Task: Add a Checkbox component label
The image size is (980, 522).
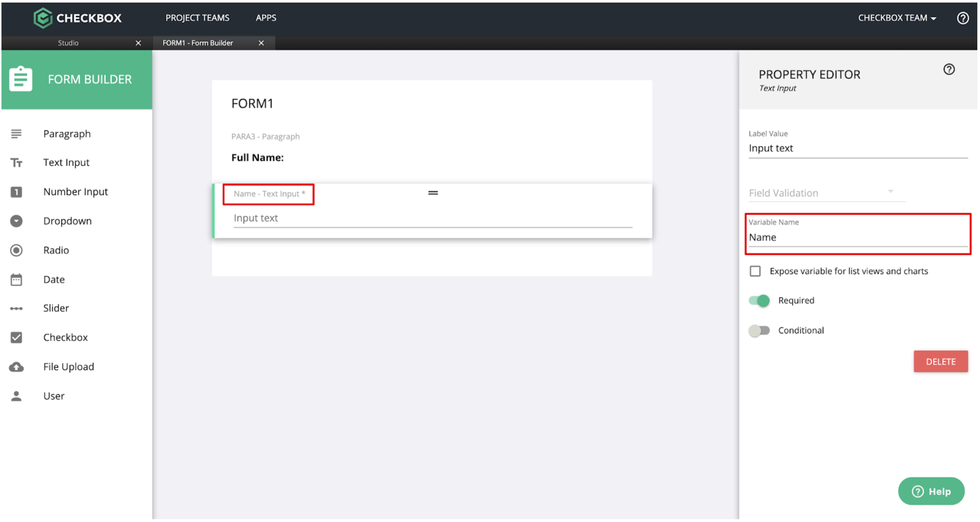Action: click(x=65, y=337)
